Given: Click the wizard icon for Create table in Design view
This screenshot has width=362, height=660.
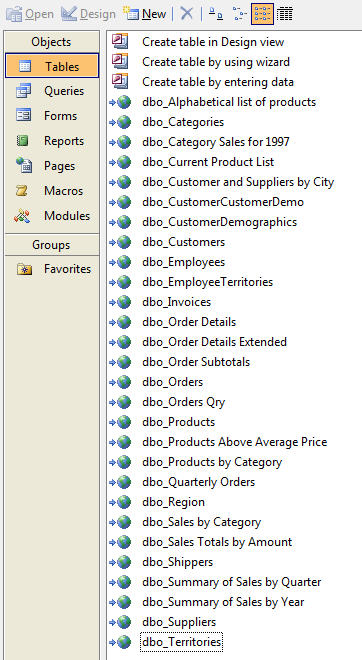Looking at the screenshot, I should [x=120, y=41].
